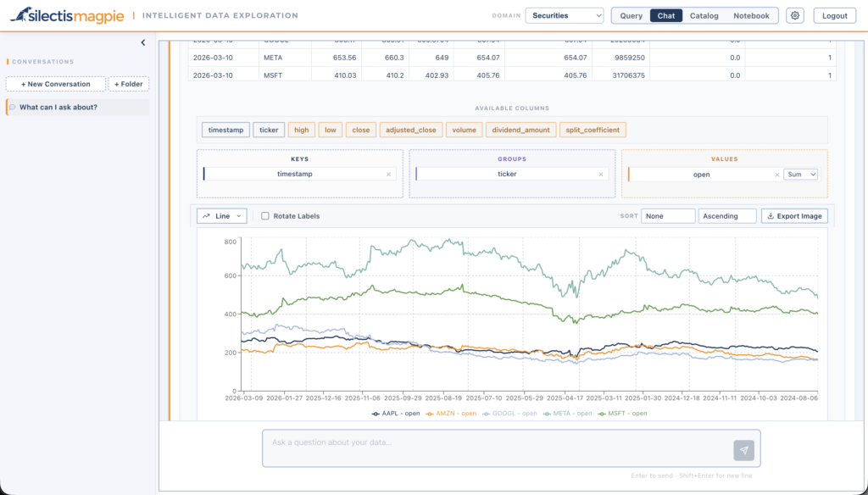Select the low column chip
The height and width of the screenshot is (495, 868).
tap(331, 131)
